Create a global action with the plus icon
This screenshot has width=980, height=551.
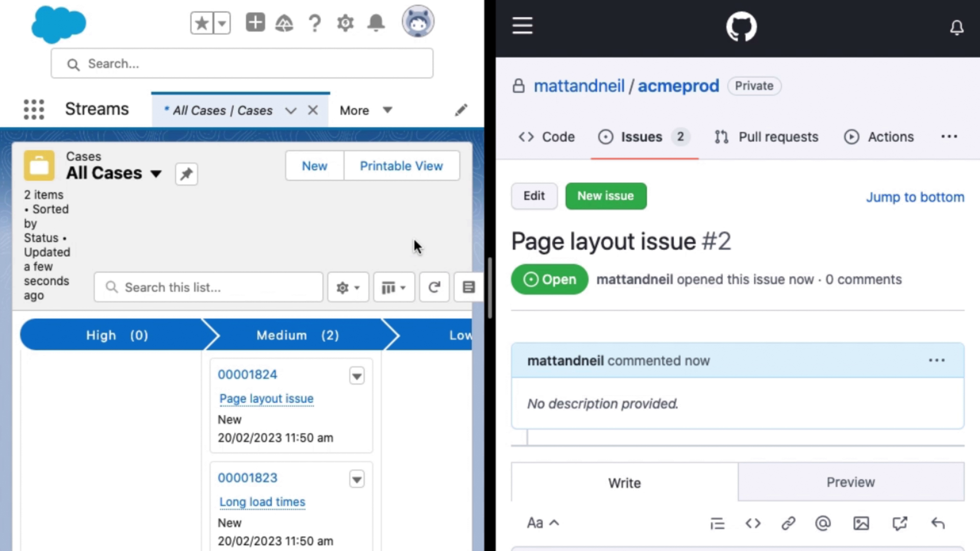click(x=255, y=22)
